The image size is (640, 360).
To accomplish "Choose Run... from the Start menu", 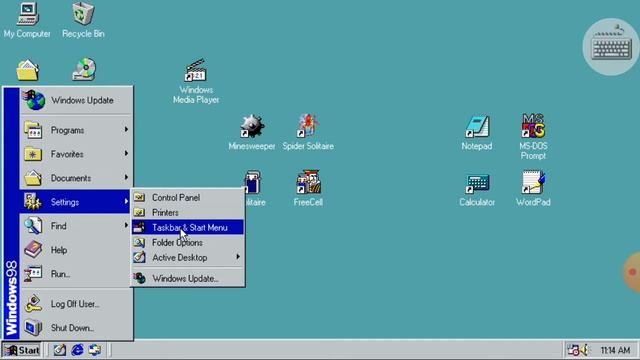I will click(x=76, y=274).
